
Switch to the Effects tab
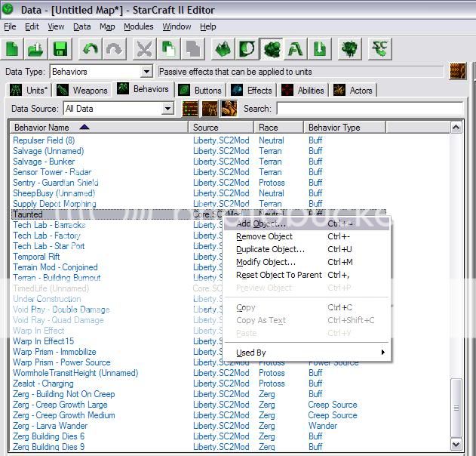[252, 91]
